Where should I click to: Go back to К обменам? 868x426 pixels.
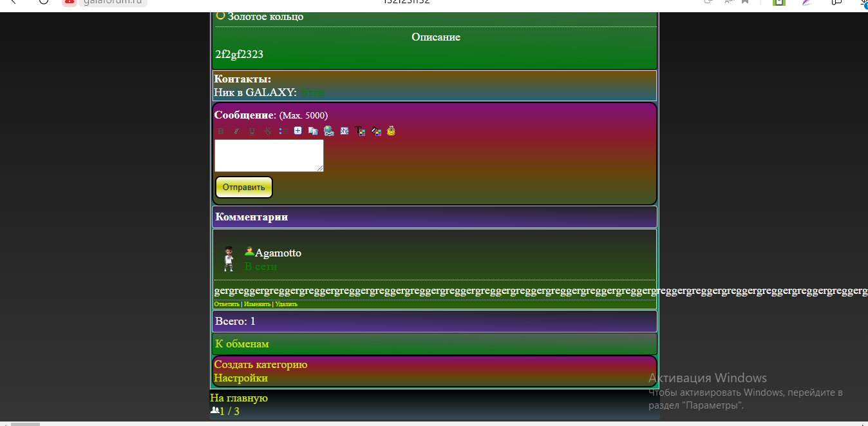pos(242,344)
